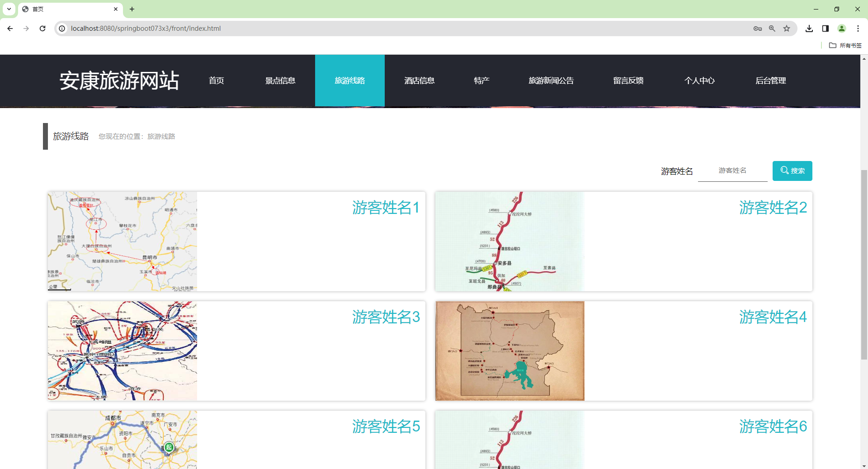Open the zoom level magnifier icon
This screenshot has width=868, height=469.
[772, 28]
